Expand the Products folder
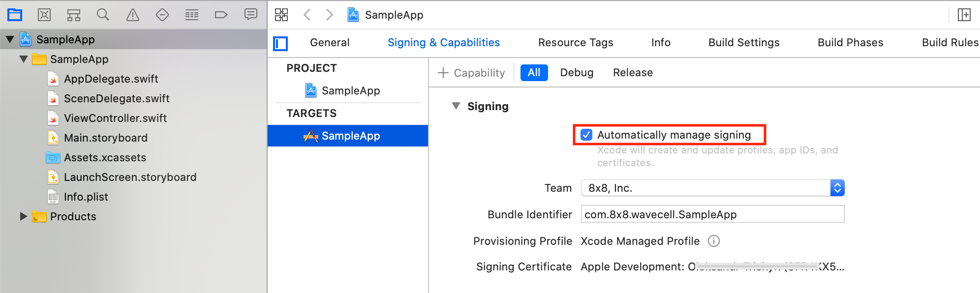This screenshot has height=293, width=980. [23, 216]
